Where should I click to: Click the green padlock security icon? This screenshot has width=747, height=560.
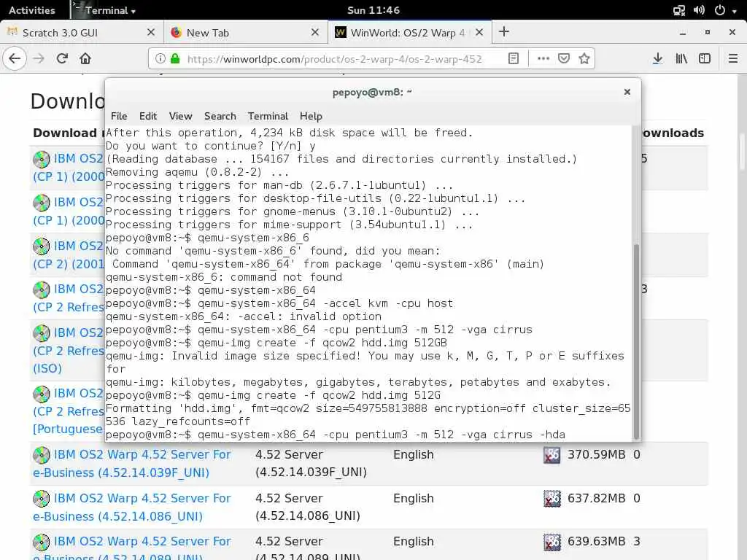[x=175, y=58]
